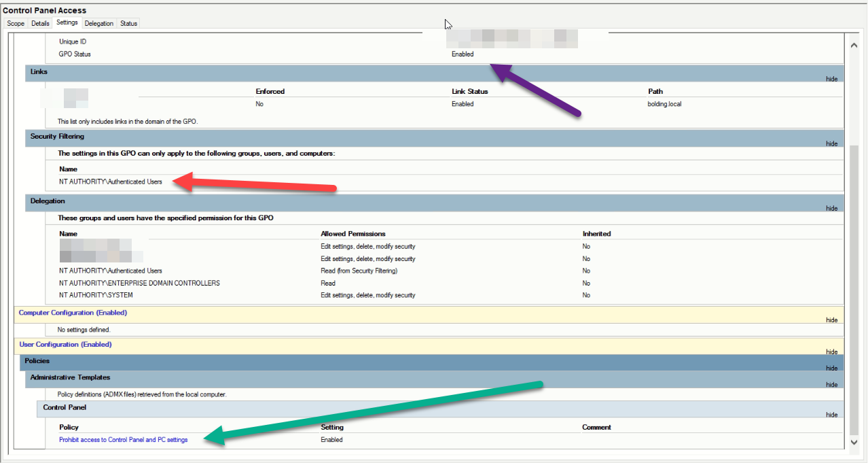Open the User Configuration (Enabled) link
This screenshot has width=868, height=463.
click(65, 344)
